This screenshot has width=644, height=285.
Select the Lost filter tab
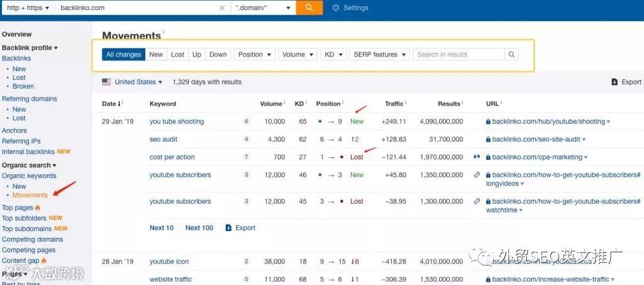click(177, 54)
